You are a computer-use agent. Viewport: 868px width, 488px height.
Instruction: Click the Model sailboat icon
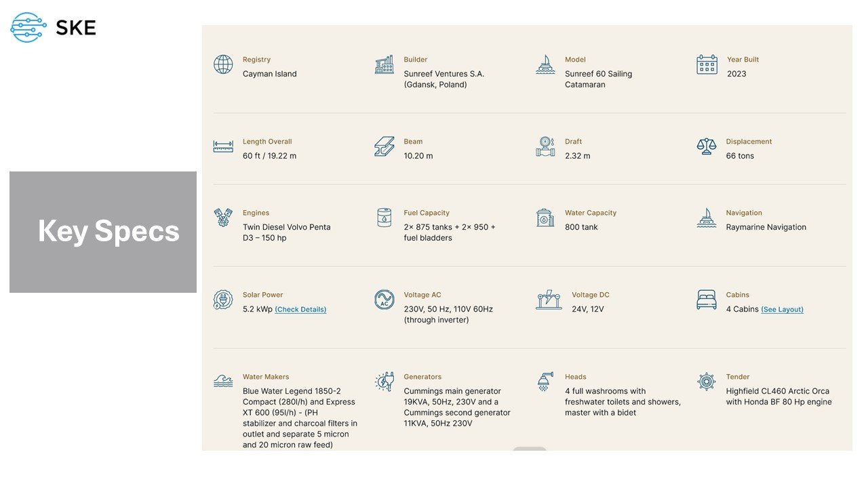tap(545, 64)
